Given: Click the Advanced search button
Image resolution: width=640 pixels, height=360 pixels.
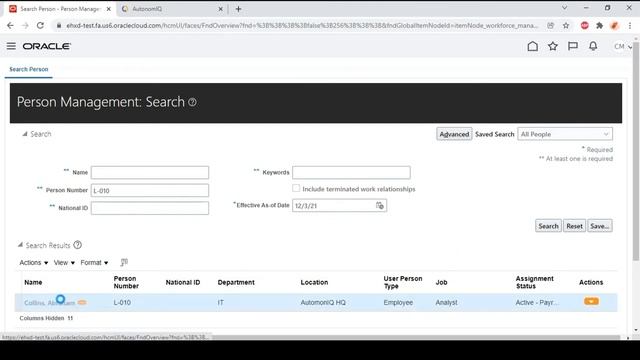Looking at the screenshot, I should coord(454,134).
